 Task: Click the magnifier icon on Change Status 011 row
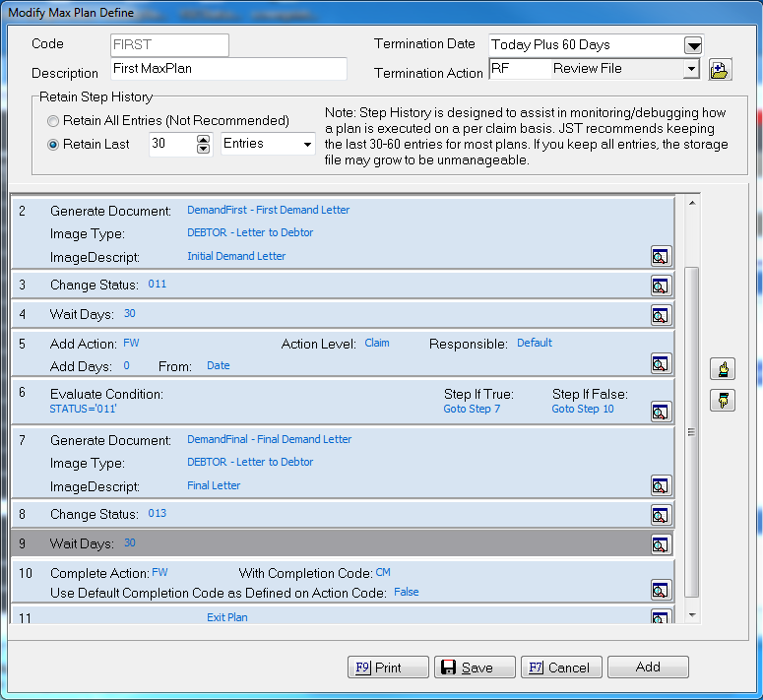pyautogui.click(x=661, y=286)
